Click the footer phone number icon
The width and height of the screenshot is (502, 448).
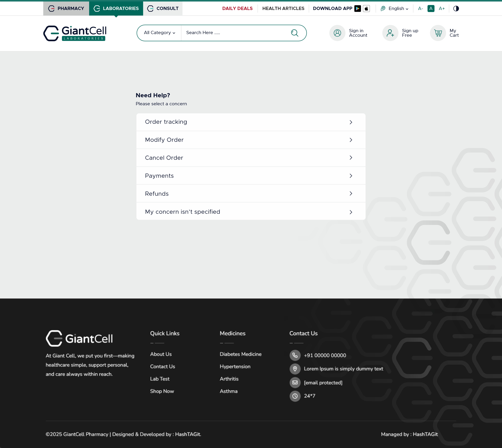(x=295, y=355)
